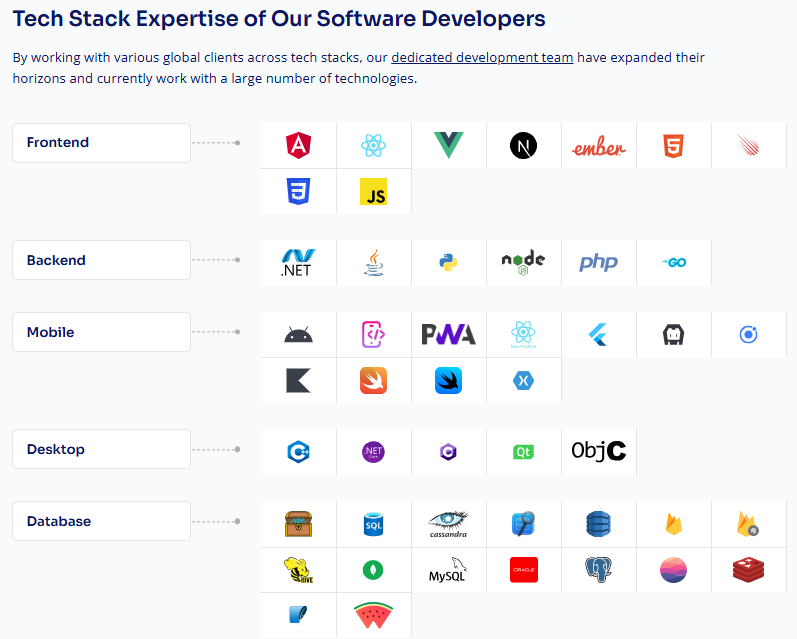Click the green Qt logo
797x639 pixels.
(523, 452)
